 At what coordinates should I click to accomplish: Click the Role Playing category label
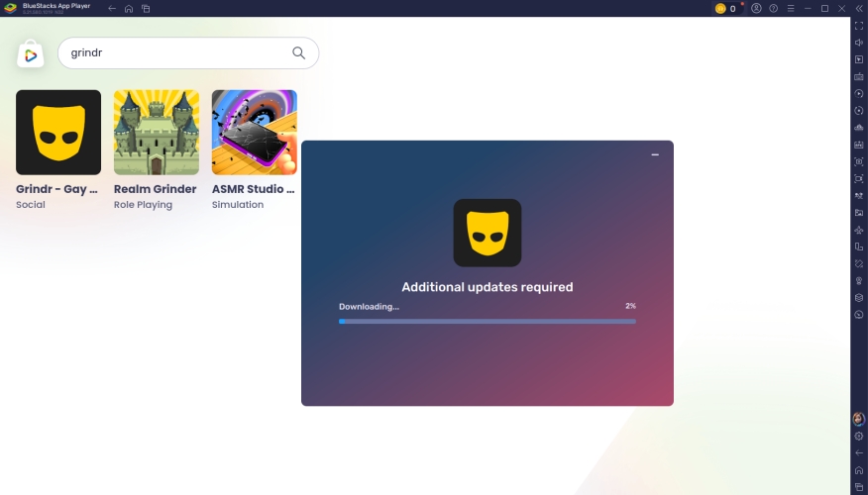coord(143,205)
